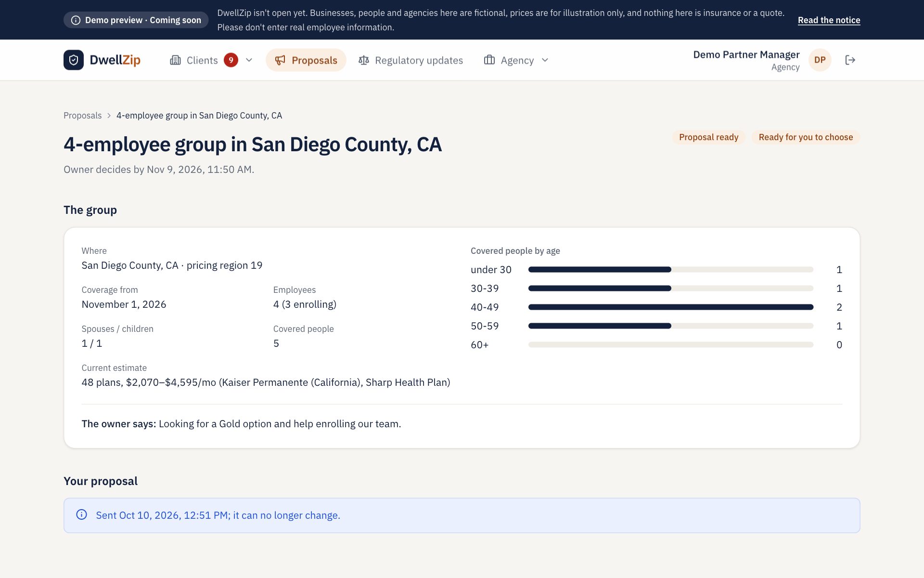Screen dimensions: 924x578
Task: Click the Demo preview · Coming soon badge
Action: click(136, 20)
